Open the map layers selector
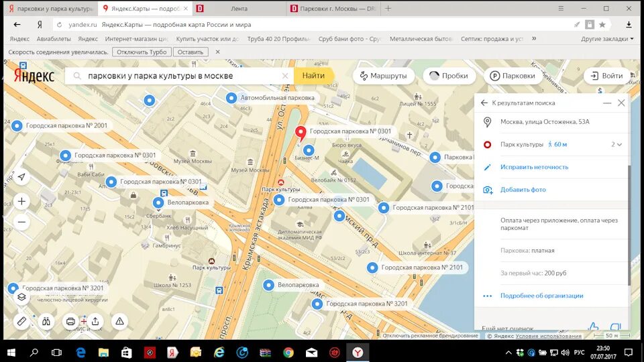Screen dimensions: 644x362 [x=21, y=297]
